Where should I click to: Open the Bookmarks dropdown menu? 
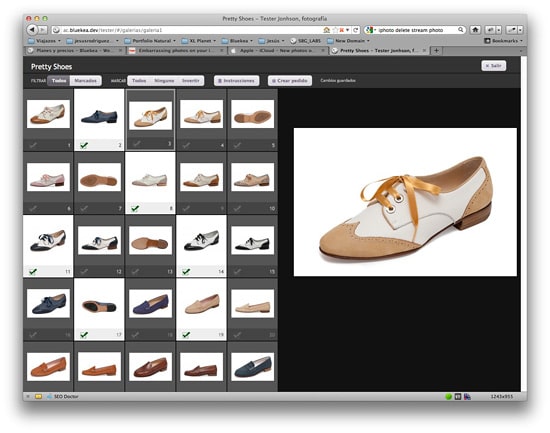[x=504, y=41]
